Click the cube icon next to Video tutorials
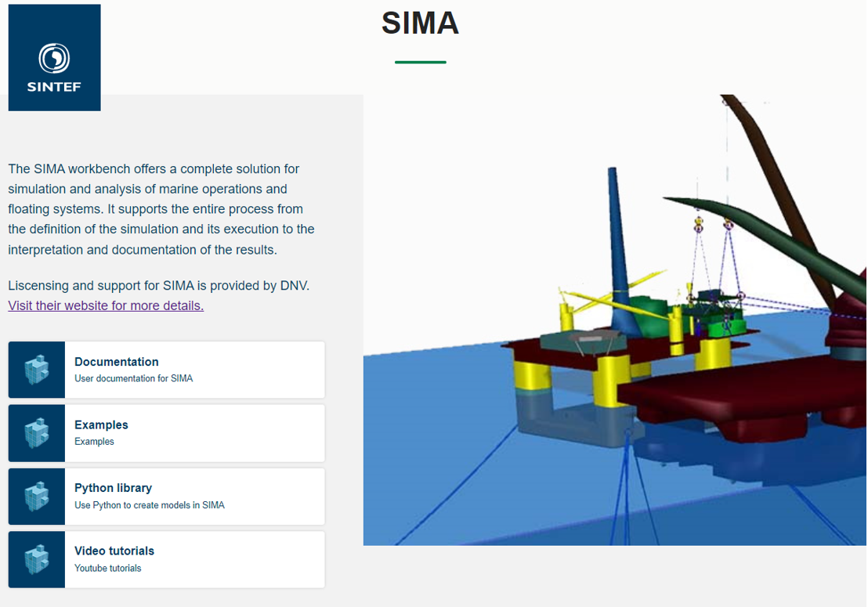The image size is (868, 607). point(36,559)
